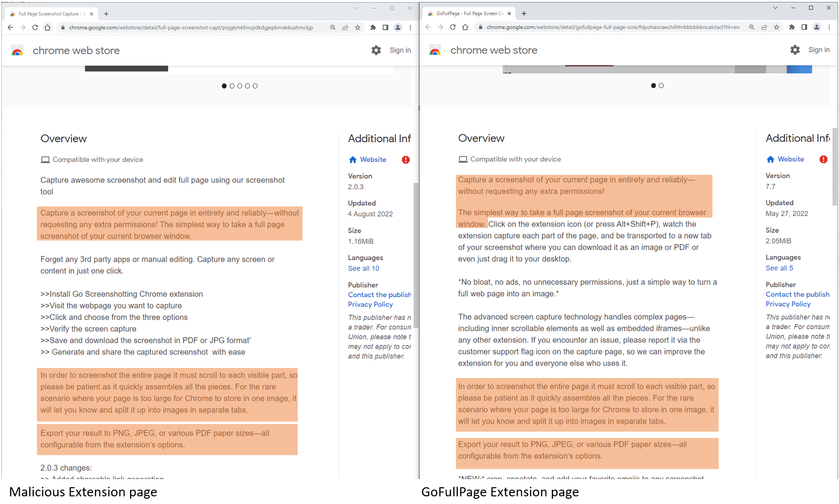
Task: Click the reload button in the right browser
Action: (453, 27)
